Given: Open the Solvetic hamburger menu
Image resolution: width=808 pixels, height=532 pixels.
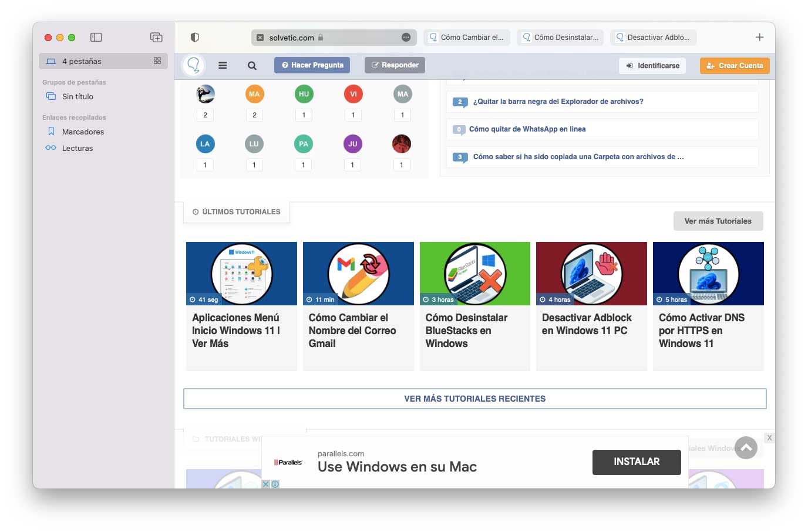Looking at the screenshot, I should point(223,66).
